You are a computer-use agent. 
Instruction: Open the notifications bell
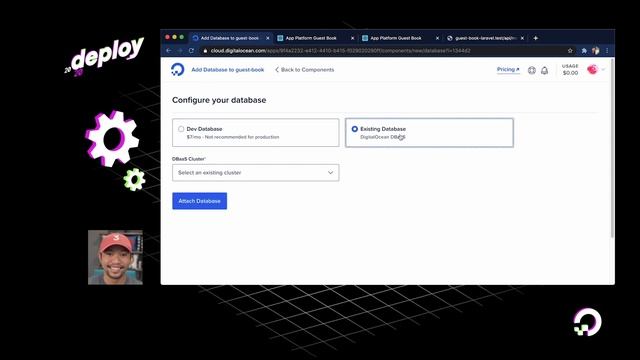544,70
